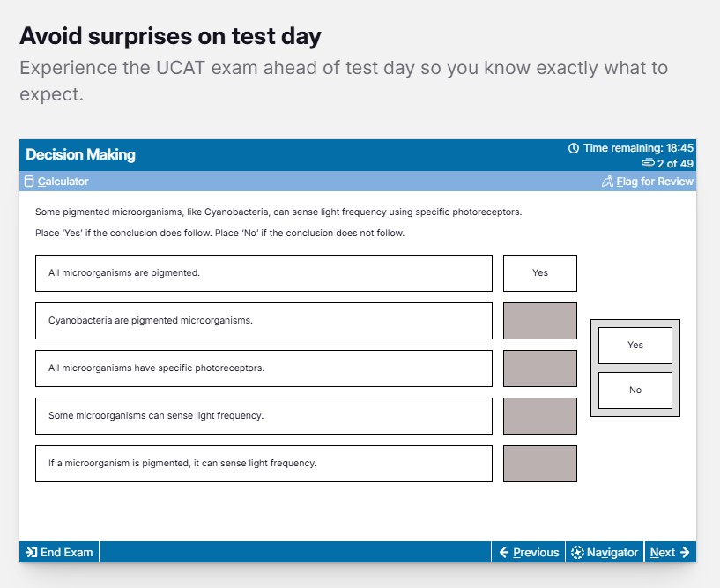Click the End Exam icon
Image resolution: width=720 pixels, height=588 pixels.
pos(32,553)
